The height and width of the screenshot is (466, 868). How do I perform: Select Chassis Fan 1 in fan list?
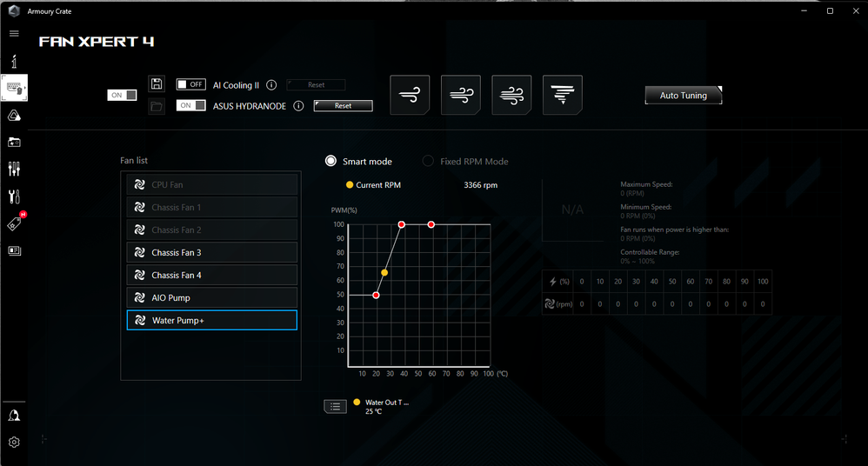pyautogui.click(x=212, y=207)
